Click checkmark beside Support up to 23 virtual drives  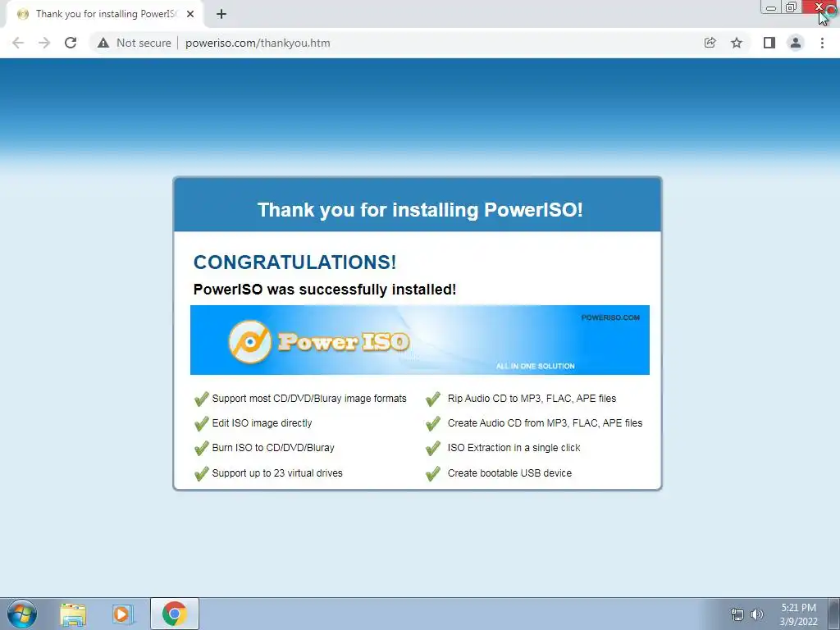click(x=202, y=473)
